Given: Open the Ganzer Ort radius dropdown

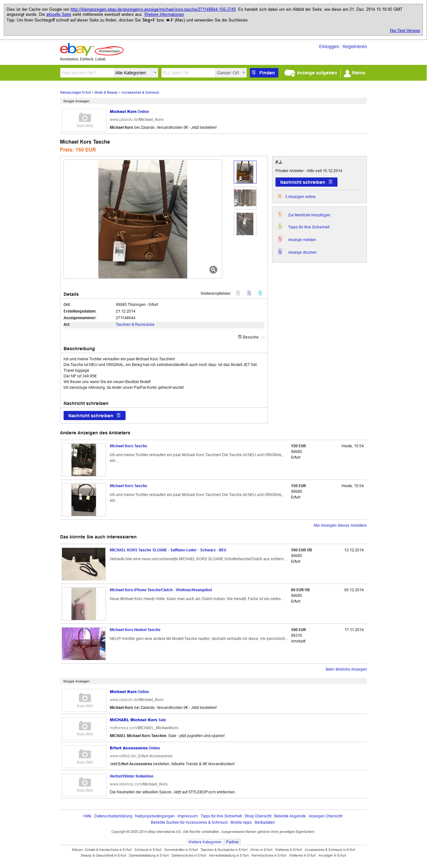Looking at the screenshot, I should (231, 73).
